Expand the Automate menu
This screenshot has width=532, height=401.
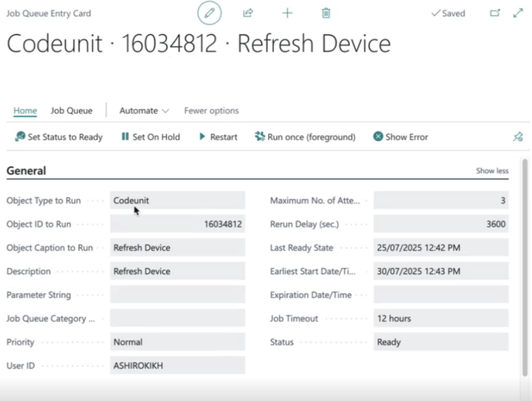pyautogui.click(x=144, y=111)
